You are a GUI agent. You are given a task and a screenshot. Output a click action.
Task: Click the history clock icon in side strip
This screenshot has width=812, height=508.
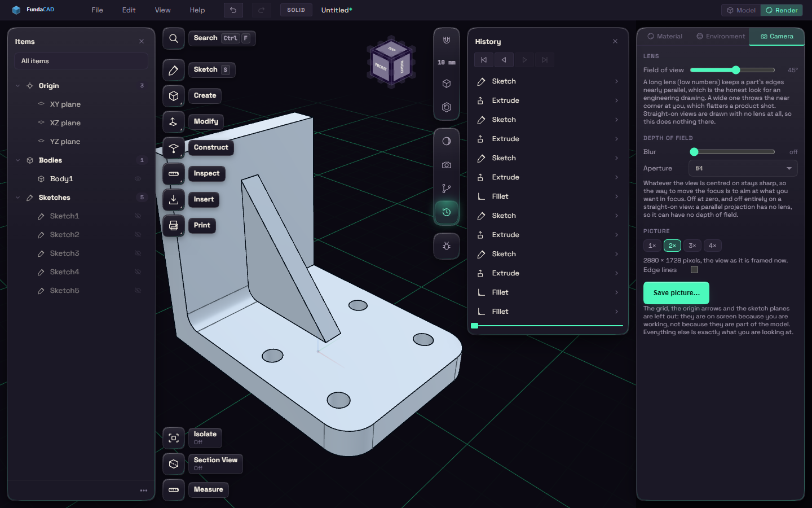(x=447, y=212)
